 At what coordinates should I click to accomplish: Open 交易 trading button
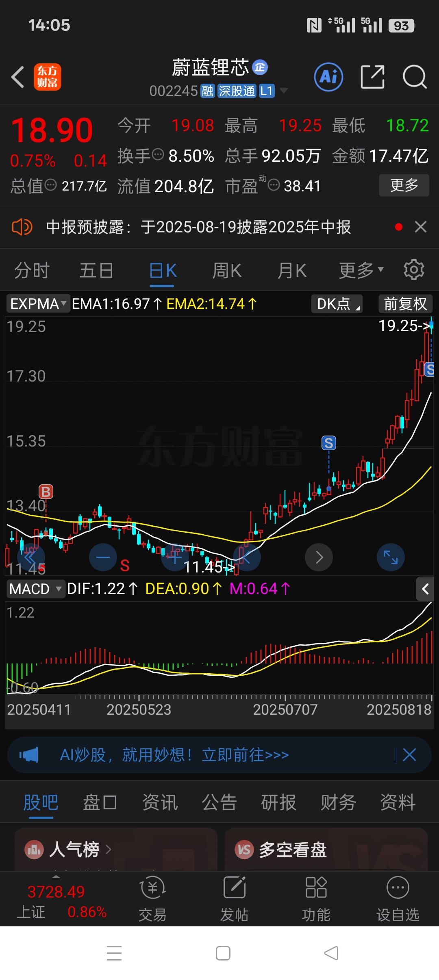point(152,899)
